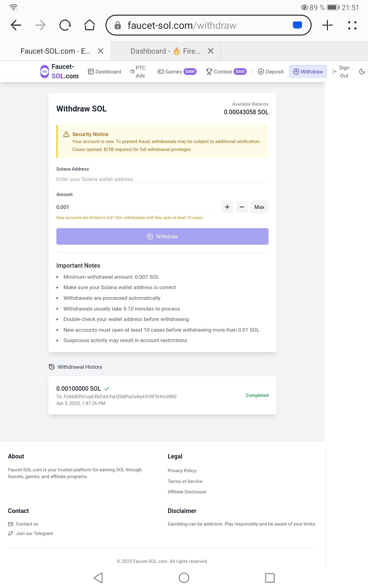Click the Solana wallet address field
This screenshot has height=588, width=368.
(162, 179)
